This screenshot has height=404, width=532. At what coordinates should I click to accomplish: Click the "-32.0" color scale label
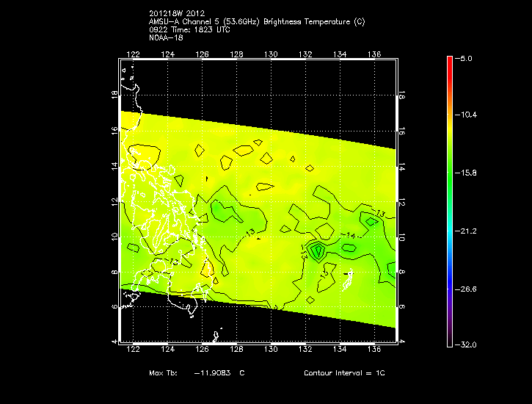[466, 345]
